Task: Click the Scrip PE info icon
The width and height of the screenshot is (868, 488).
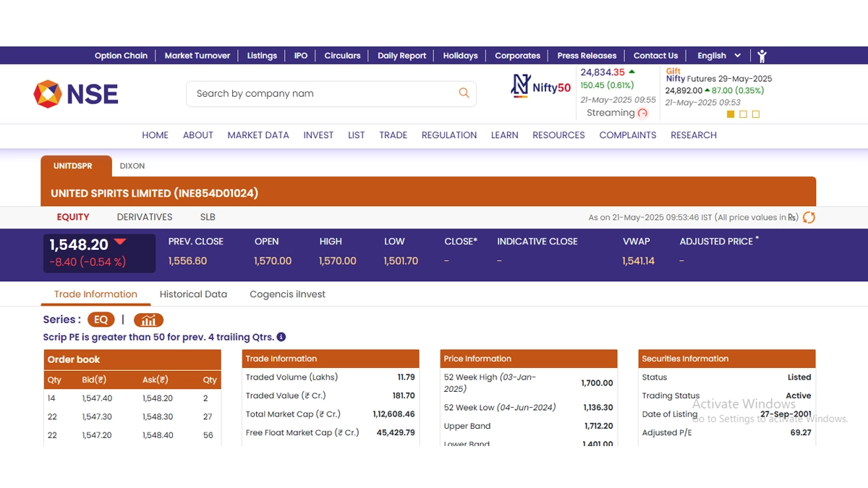Action: click(281, 337)
